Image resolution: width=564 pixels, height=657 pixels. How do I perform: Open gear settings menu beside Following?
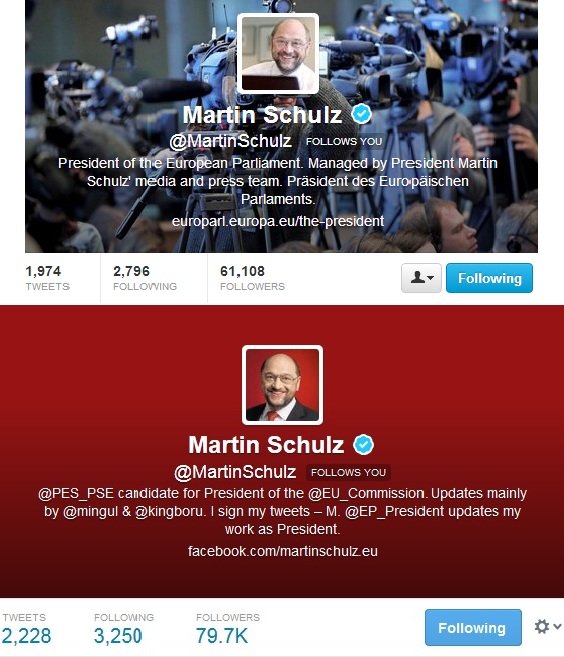point(548,627)
